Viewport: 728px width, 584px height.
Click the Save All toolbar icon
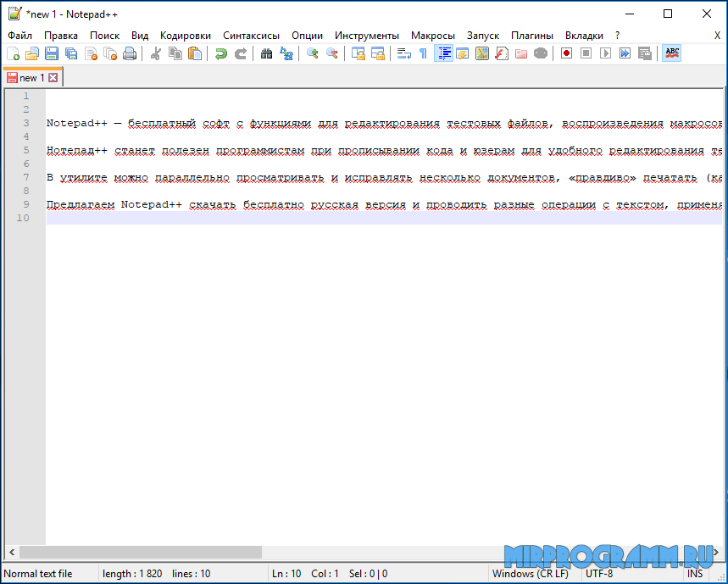pos(71,54)
